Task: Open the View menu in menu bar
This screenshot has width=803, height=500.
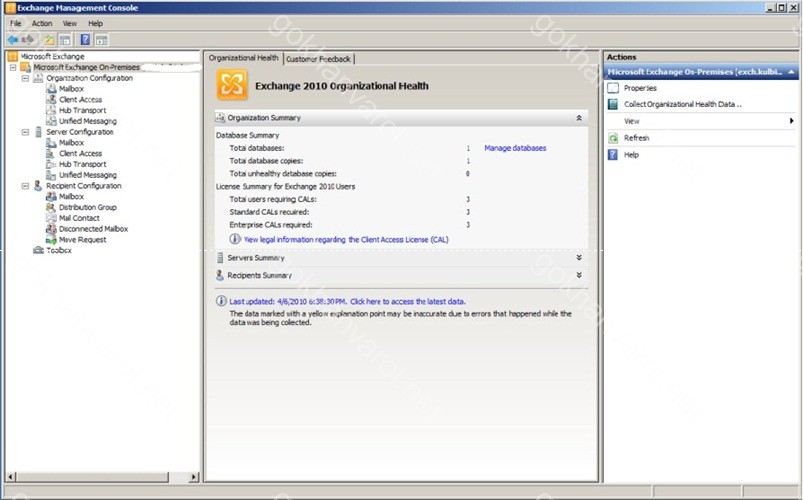Action: click(70, 24)
